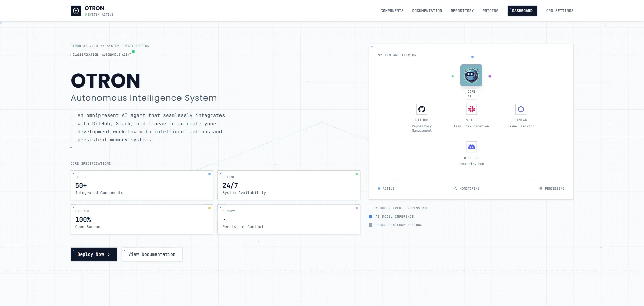Toggle the Webhook Event Processing checkbox
The image size is (644, 306).
[x=371, y=208]
